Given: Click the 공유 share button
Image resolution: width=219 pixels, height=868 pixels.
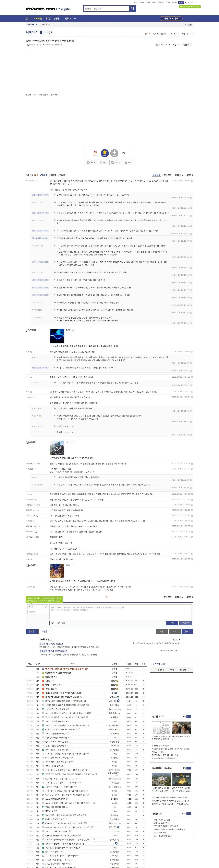Looking at the screenshot, I should click(104, 162).
